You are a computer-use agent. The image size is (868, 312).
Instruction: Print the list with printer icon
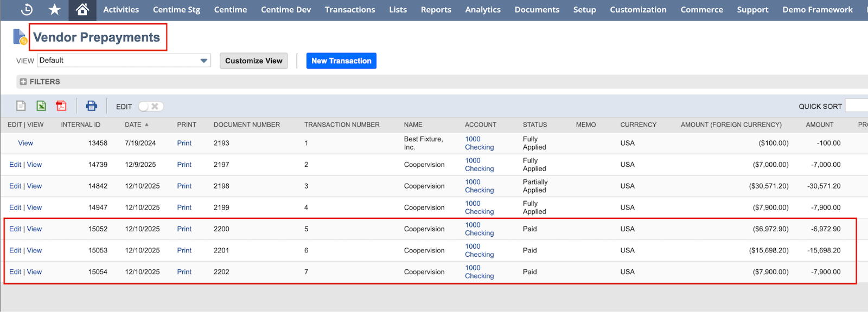coord(92,106)
